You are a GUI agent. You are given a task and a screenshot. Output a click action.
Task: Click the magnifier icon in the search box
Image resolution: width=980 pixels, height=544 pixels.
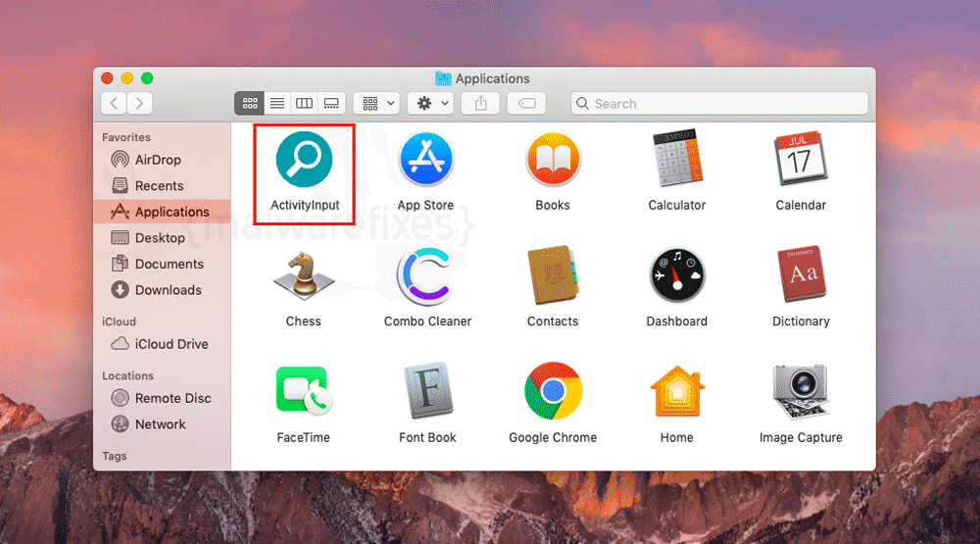[x=582, y=103]
